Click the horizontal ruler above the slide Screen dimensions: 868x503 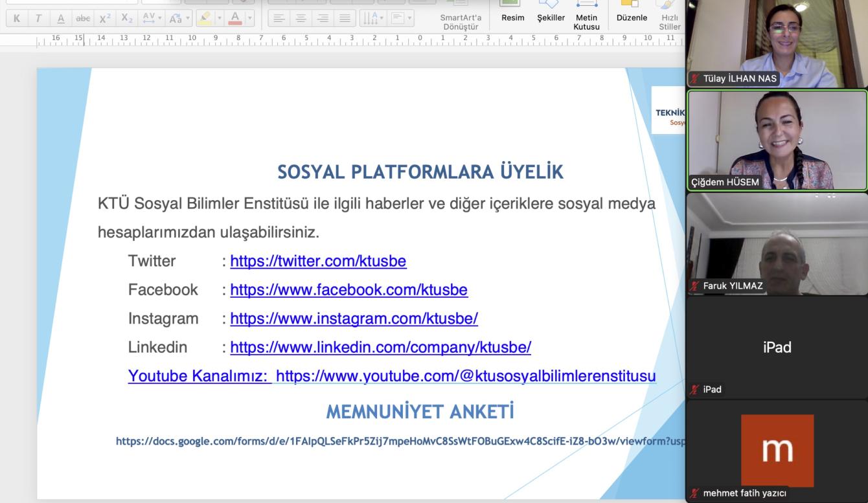[x=342, y=40]
